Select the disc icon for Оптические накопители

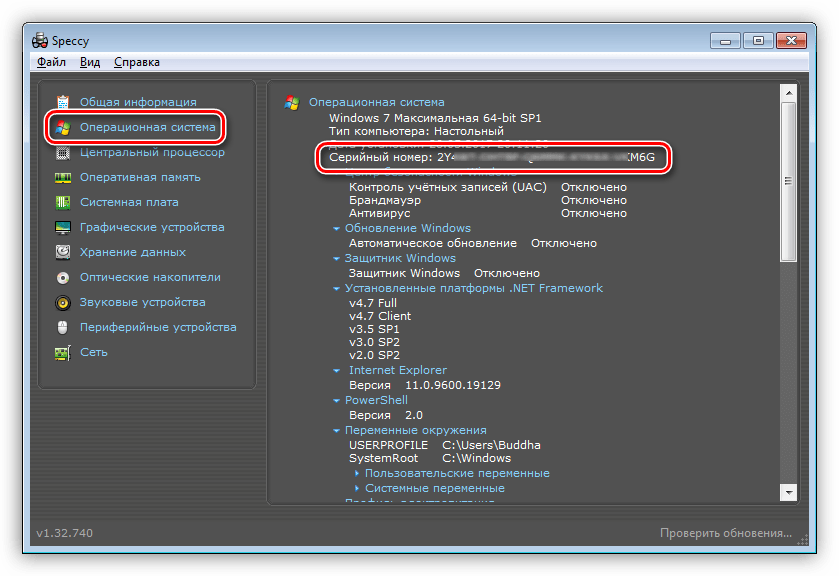pyautogui.click(x=63, y=277)
